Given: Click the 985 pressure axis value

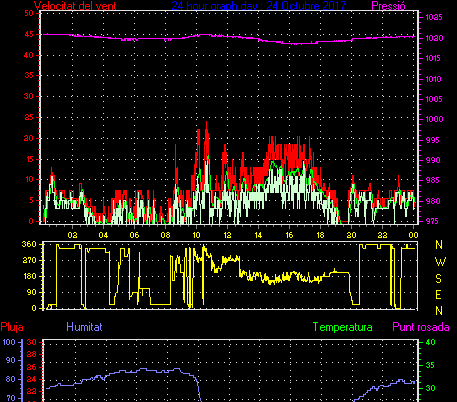Looking at the screenshot, I should [x=433, y=180].
